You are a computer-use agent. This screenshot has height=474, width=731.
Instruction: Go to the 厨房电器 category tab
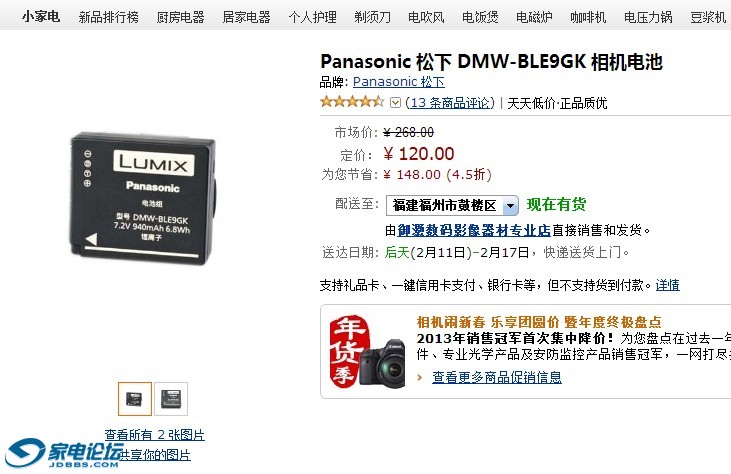click(180, 17)
